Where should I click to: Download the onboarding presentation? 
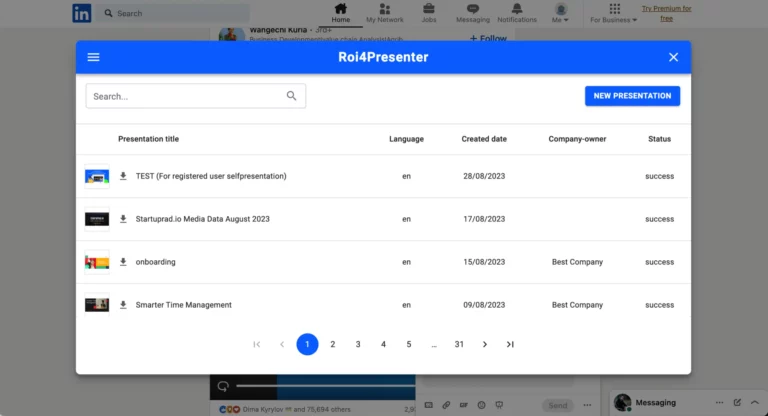coord(123,262)
